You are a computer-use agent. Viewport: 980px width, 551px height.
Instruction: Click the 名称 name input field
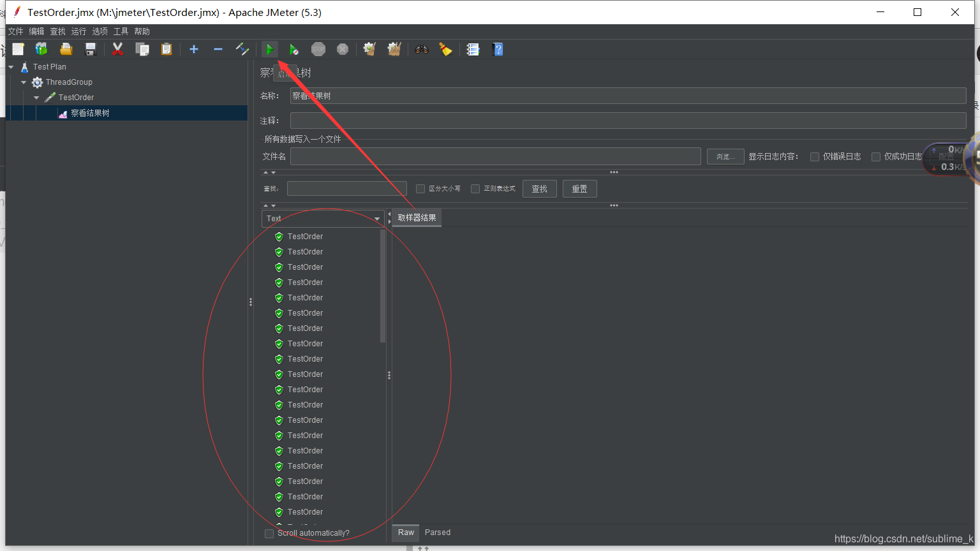click(628, 96)
